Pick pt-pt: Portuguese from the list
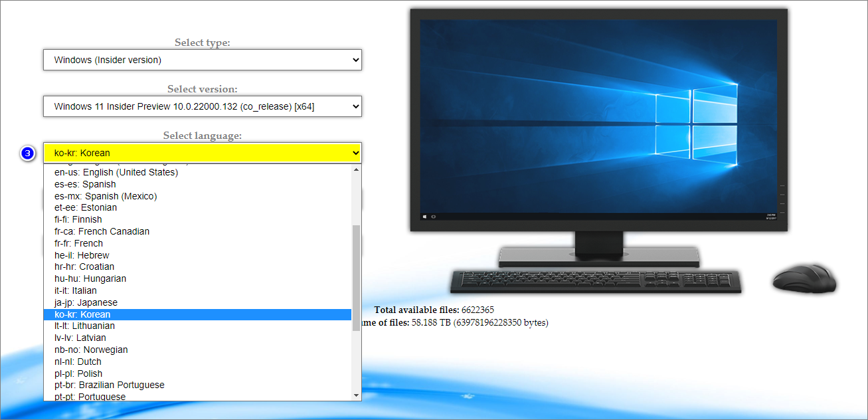The width and height of the screenshot is (868, 420). (197, 396)
